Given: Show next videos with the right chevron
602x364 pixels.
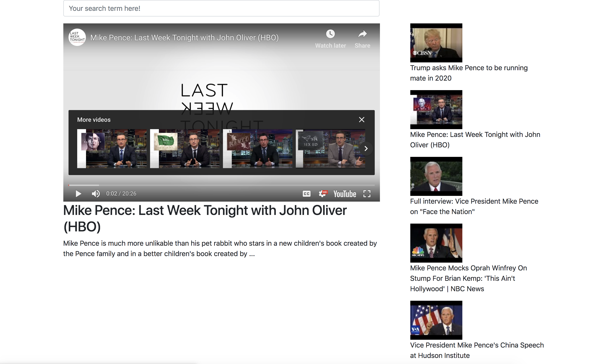Looking at the screenshot, I should point(366,148).
